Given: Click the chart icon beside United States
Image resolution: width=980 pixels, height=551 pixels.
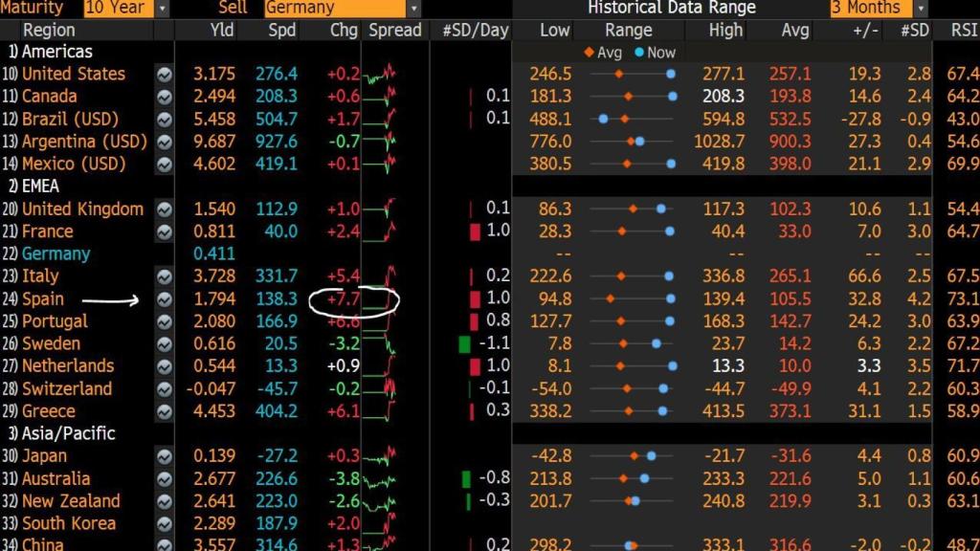Looking at the screenshot, I should tap(165, 74).
